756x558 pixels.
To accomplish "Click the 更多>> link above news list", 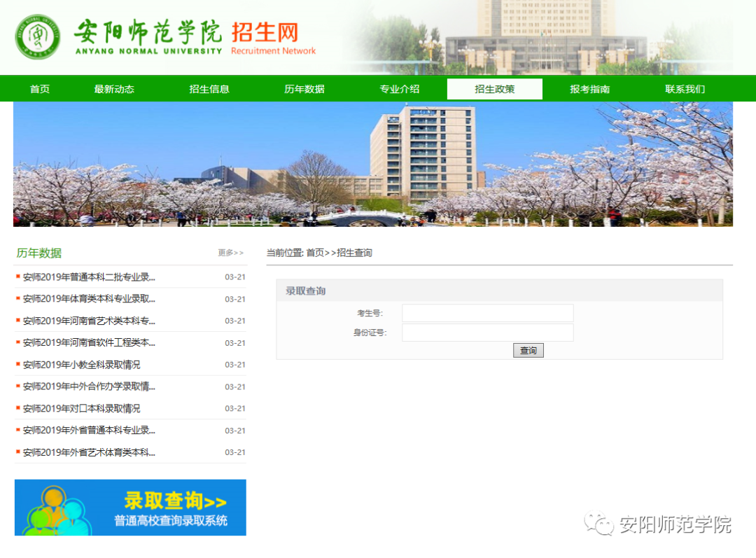I will tap(230, 252).
